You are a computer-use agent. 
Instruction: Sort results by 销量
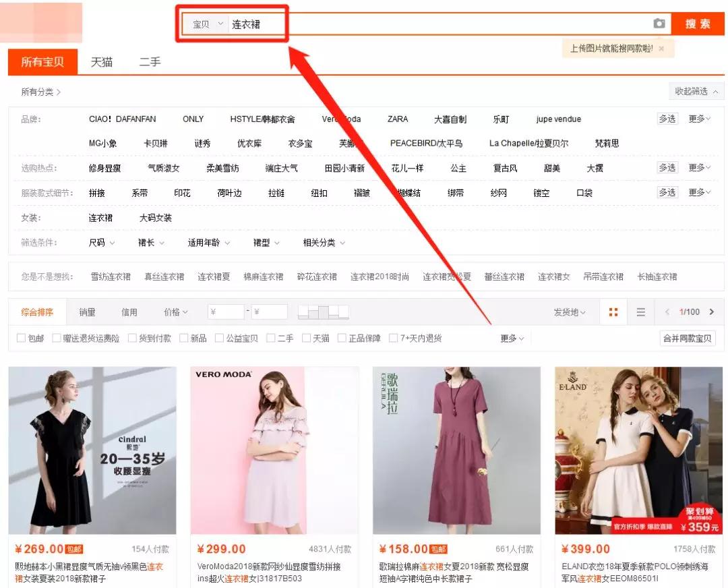click(x=87, y=312)
